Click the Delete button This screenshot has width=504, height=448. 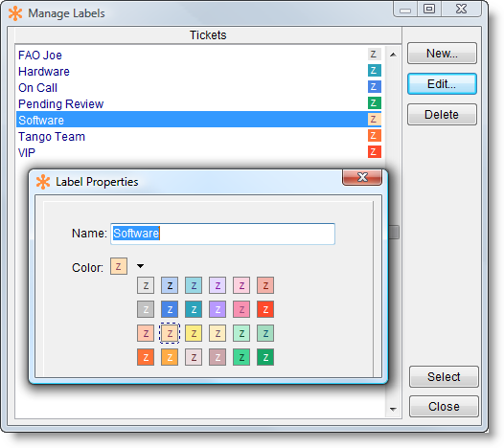pos(442,114)
